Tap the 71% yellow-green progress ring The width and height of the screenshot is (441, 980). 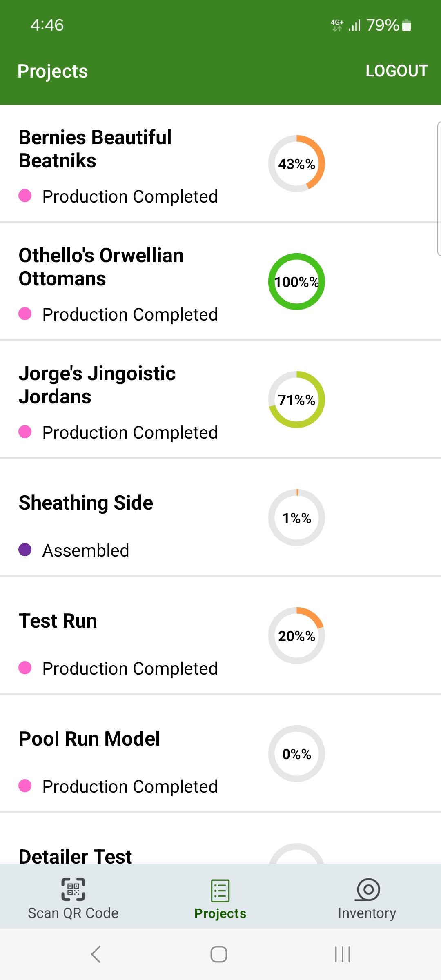[x=296, y=399]
